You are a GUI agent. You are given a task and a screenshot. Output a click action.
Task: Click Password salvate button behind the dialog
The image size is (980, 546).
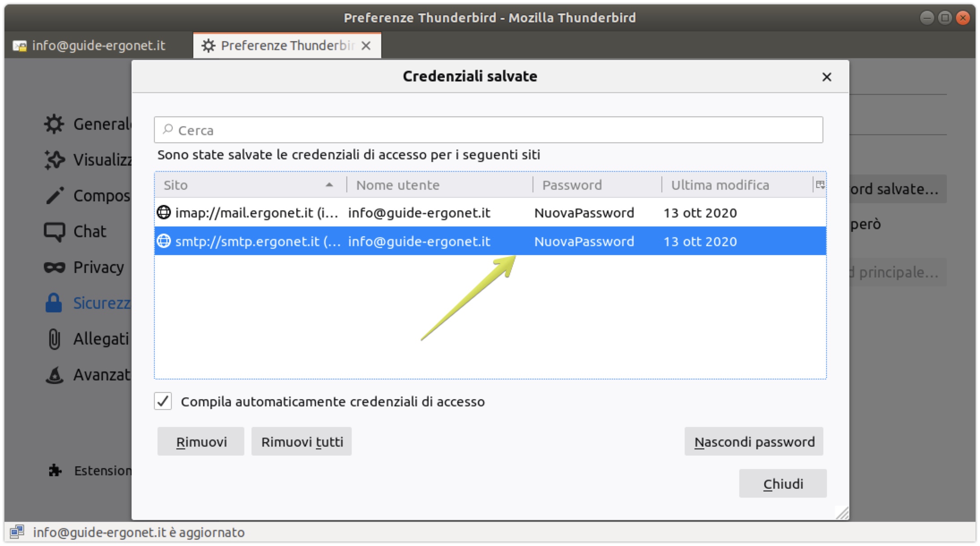[x=898, y=189]
